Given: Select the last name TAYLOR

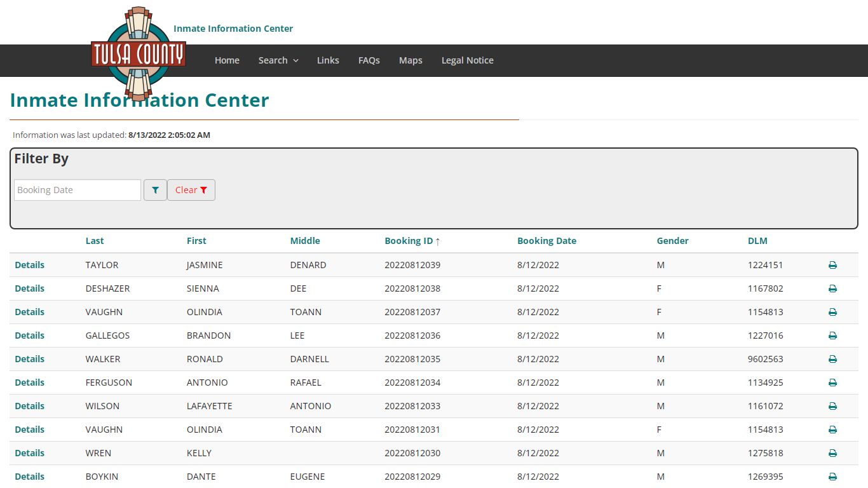Looking at the screenshot, I should click(x=102, y=265).
